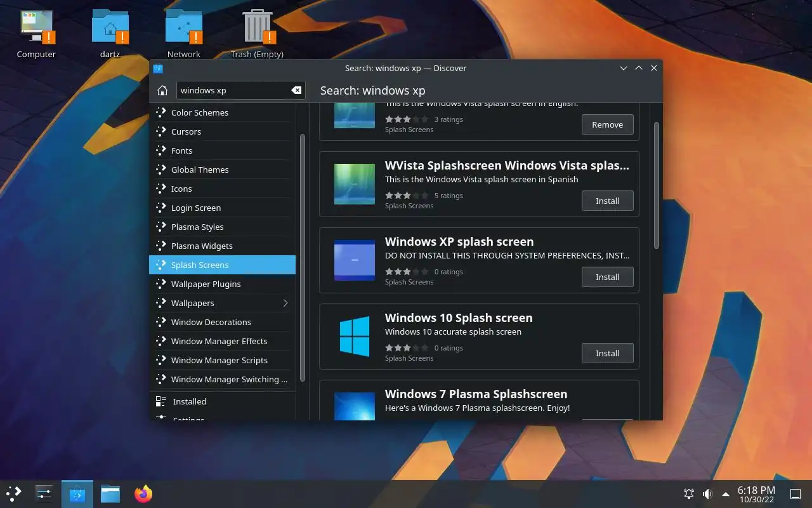812x508 pixels.
Task: Open the Wallpaper Plugins category
Action: (x=222, y=284)
